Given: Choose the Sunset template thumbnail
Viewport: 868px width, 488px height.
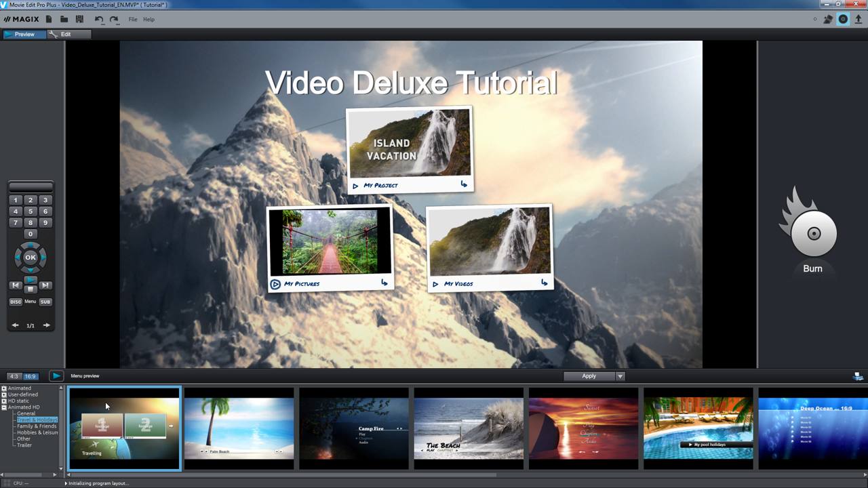Looking at the screenshot, I should pos(583,428).
